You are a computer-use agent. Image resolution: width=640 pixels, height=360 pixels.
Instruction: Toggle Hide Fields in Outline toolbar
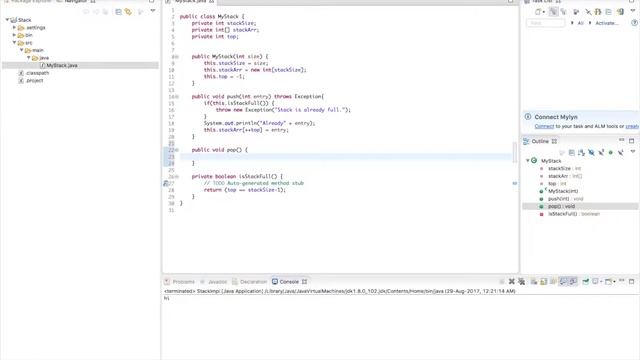click(x=591, y=153)
